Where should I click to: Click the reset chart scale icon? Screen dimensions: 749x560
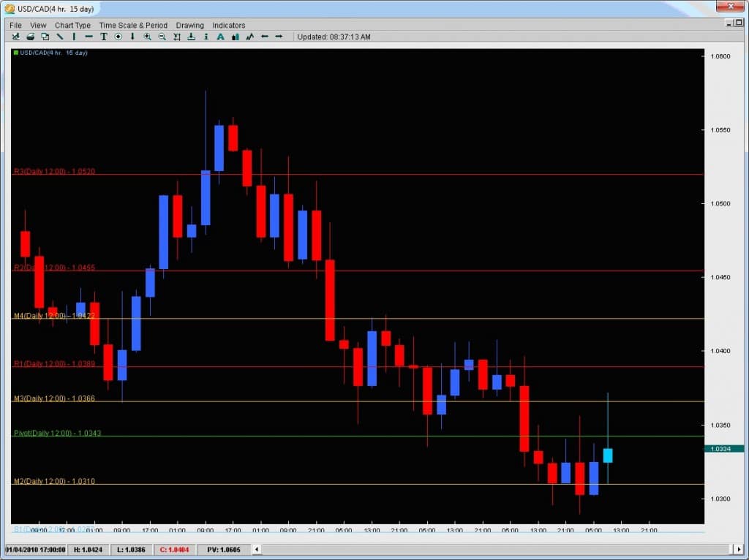tap(177, 37)
